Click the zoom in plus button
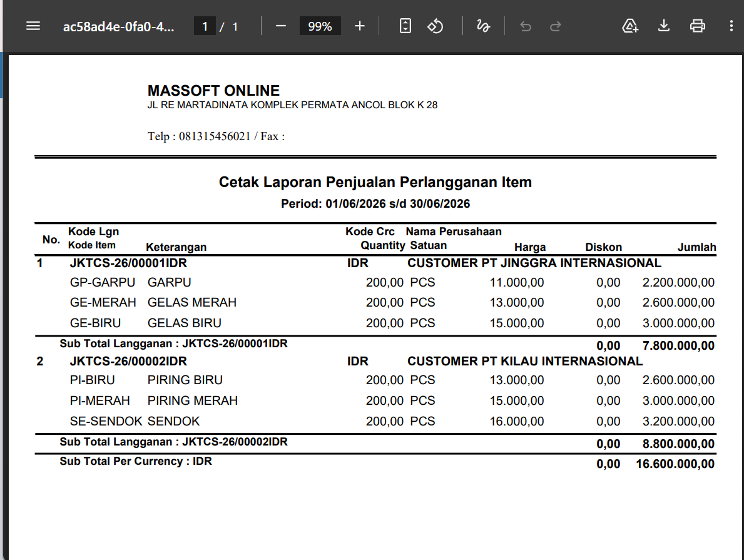The image size is (744, 560). pos(360,26)
